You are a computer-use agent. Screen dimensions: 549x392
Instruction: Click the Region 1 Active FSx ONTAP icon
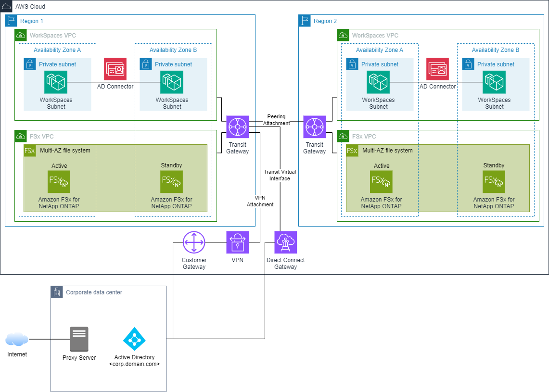point(59,182)
